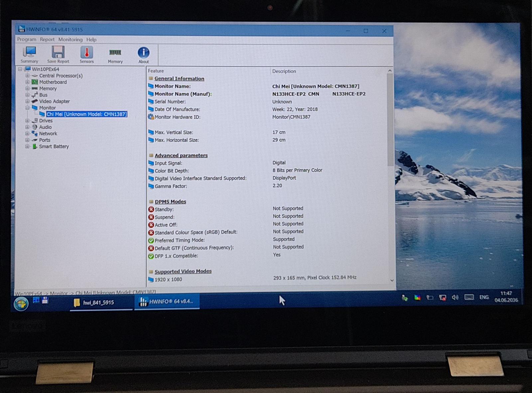Click the HWiNFO 64 taskbar button
The image size is (532, 393).
(167, 302)
